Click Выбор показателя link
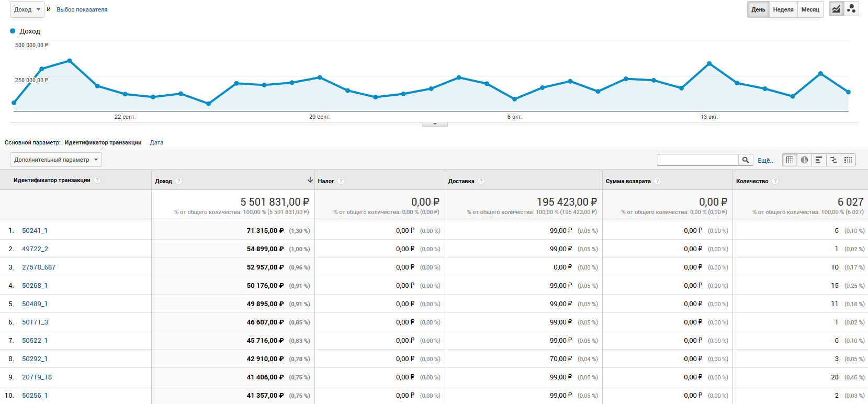The width and height of the screenshot is (868, 404). pos(82,9)
